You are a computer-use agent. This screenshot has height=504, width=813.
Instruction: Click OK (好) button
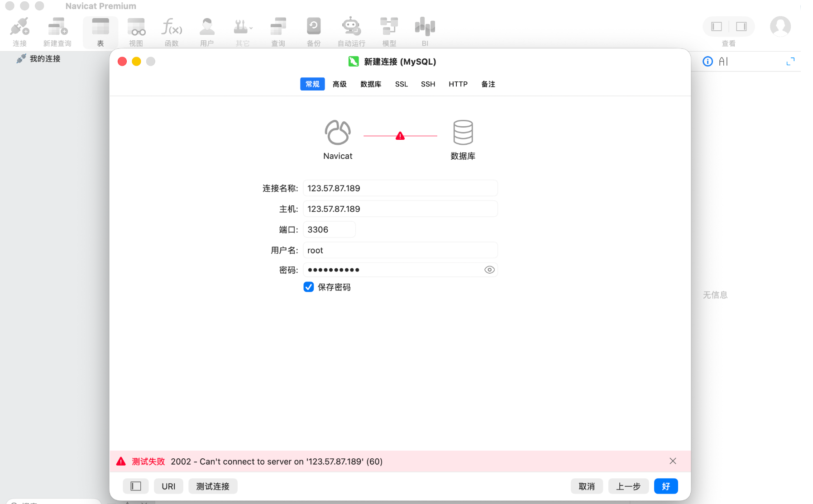click(666, 486)
